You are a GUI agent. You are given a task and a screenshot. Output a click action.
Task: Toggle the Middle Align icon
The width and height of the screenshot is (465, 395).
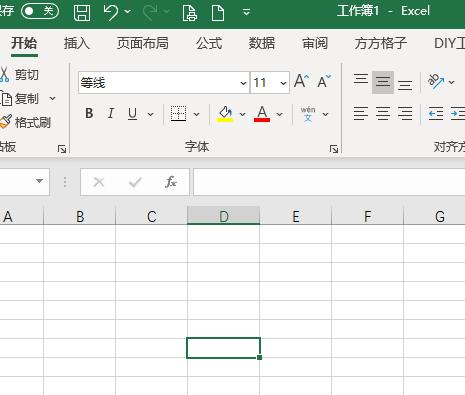click(x=383, y=82)
